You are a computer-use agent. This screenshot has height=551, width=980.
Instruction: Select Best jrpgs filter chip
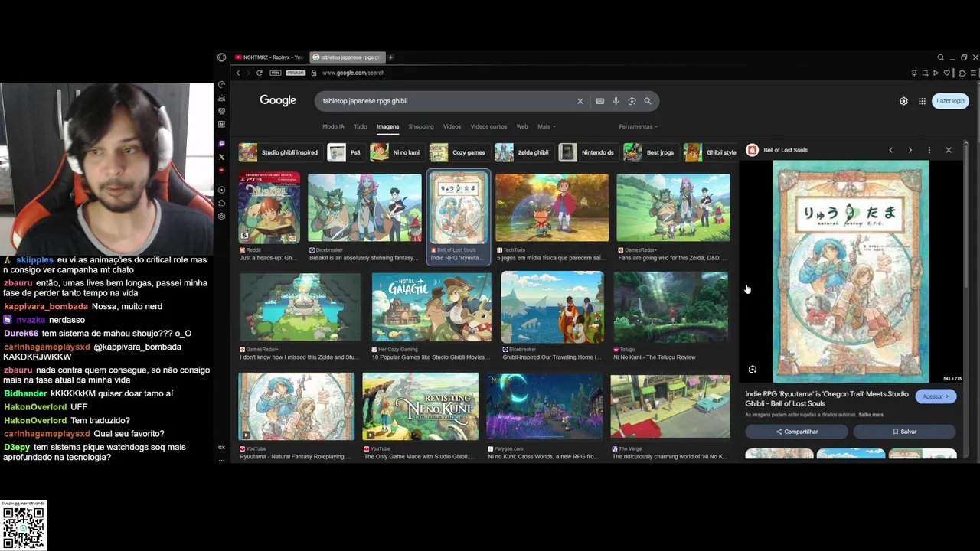(651, 152)
